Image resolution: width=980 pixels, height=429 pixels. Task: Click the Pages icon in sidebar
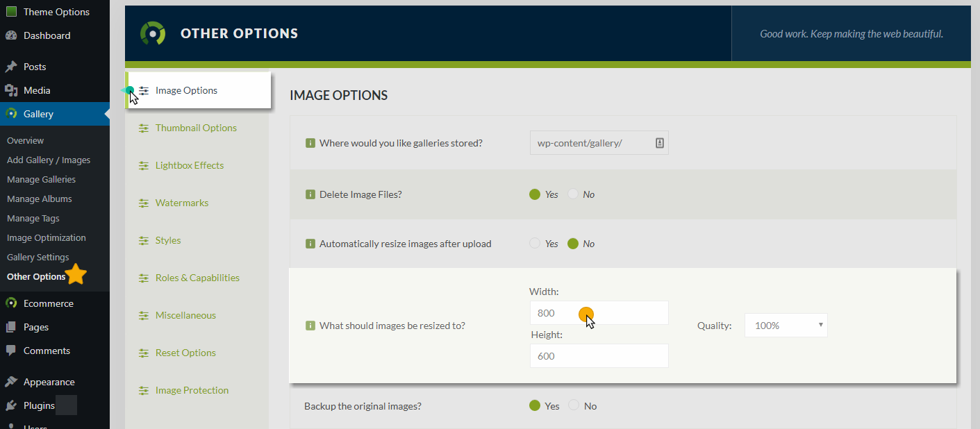point(11,327)
